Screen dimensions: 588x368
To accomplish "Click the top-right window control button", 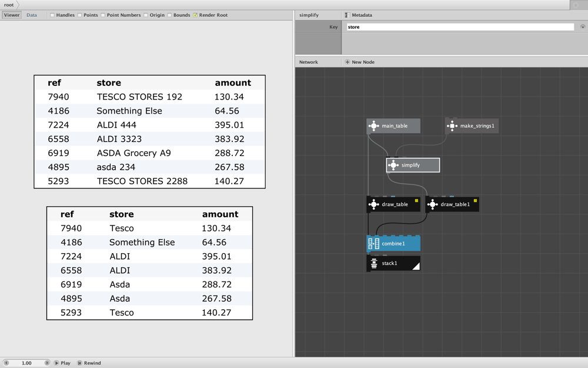I will click(x=576, y=5).
